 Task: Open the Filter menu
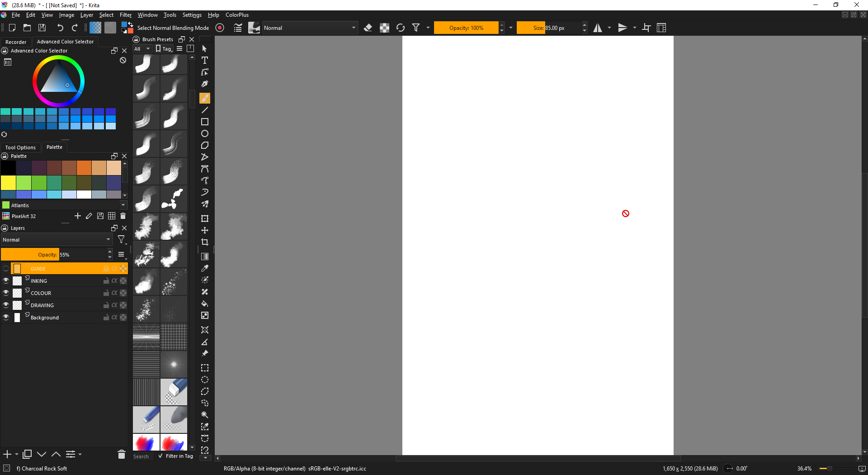pyautogui.click(x=125, y=15)
